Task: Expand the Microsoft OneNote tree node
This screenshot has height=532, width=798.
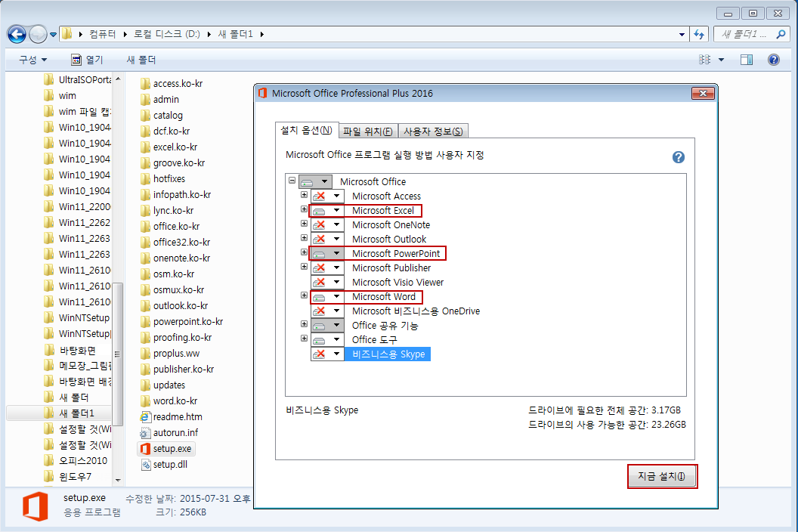Action: [x=304, y=224]
